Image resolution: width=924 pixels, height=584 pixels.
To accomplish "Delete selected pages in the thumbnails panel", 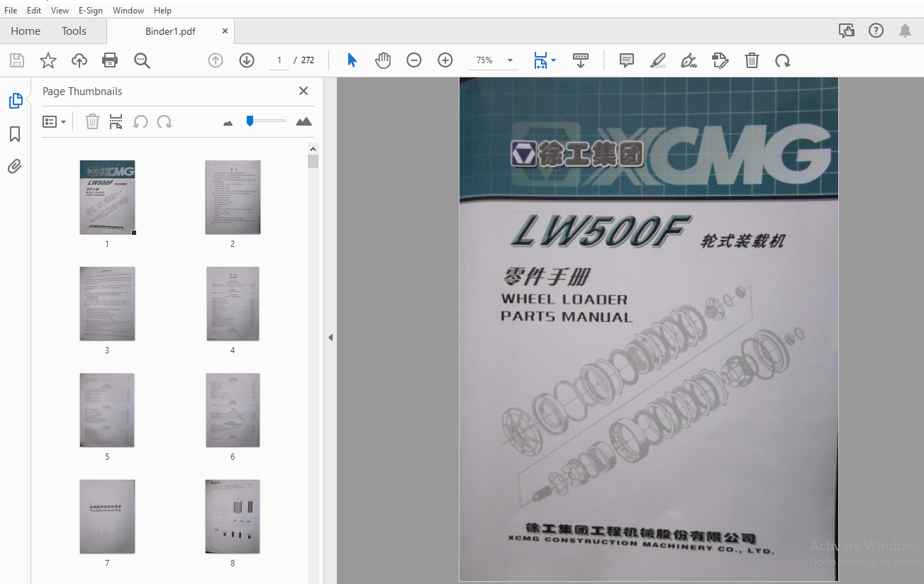I will point(92,121).
